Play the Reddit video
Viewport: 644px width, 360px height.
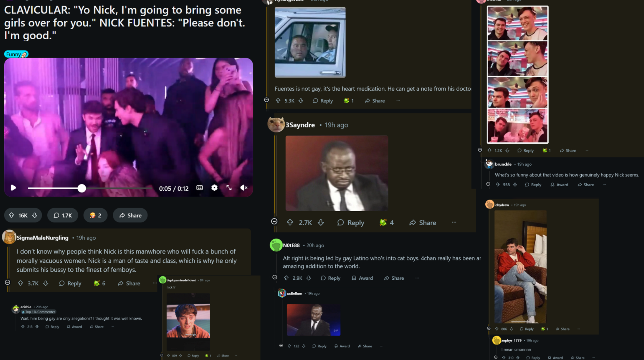[13, 188]
